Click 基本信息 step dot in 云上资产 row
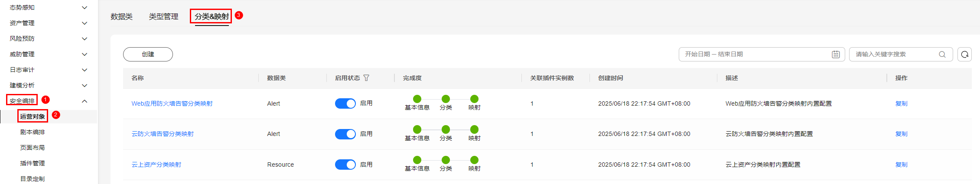 point(417,160)
